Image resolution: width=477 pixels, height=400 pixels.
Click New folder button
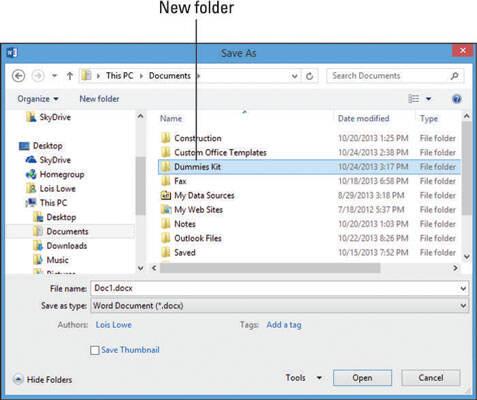(99, 99)
